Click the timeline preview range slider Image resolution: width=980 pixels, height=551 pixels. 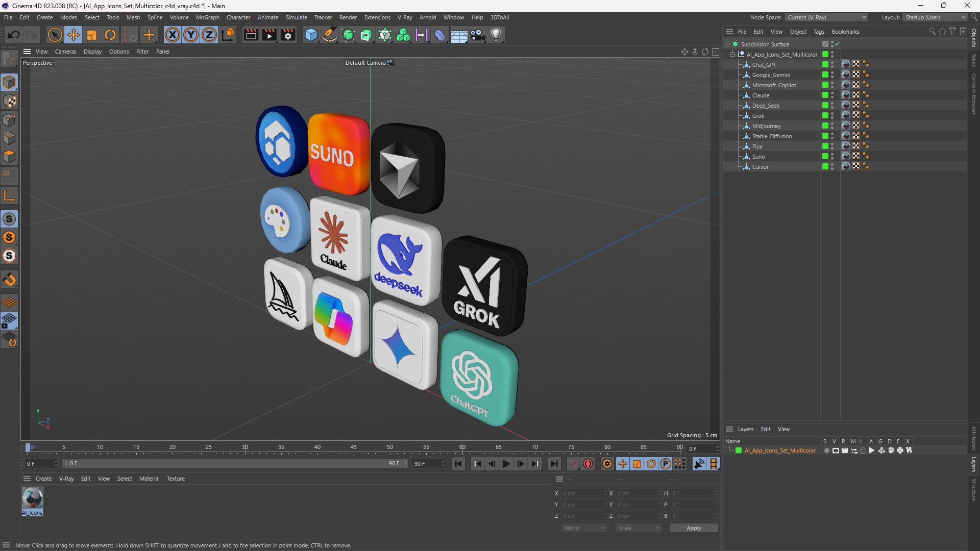point(235,464)
